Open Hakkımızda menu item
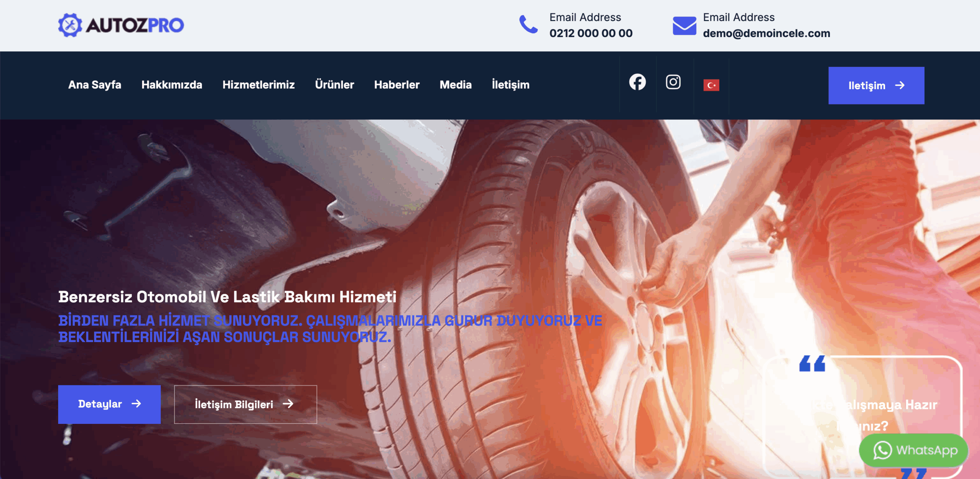The image size is (980, 479). (172, 85)
